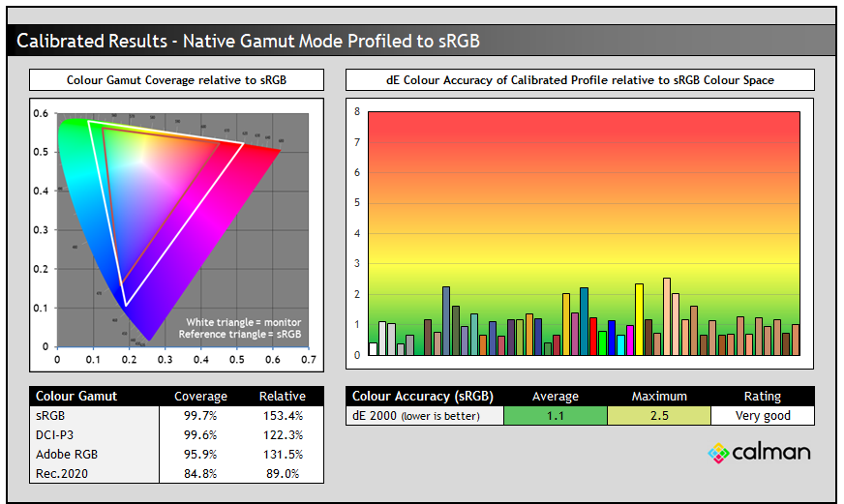Select the Rec.2020 relative value 89.0%
This screenshot has height=504, width=844.
coord(282,473)
